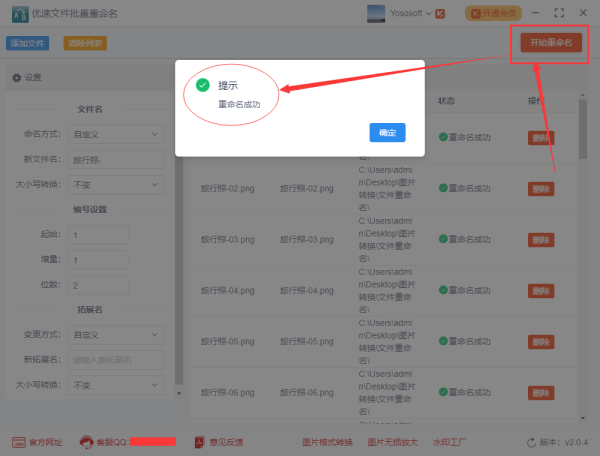Delete the 旅行照-03.png row
This screenshot has height=456, width=600.
pos(541,240)
